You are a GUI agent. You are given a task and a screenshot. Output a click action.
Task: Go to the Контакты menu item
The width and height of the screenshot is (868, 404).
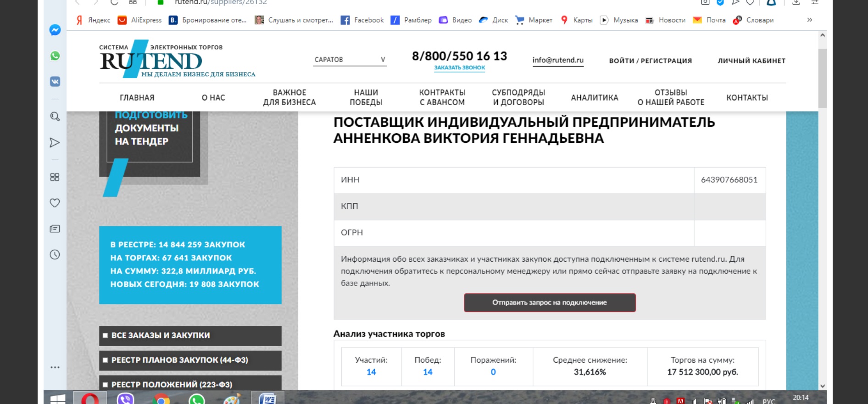click(x=747, y=98)
